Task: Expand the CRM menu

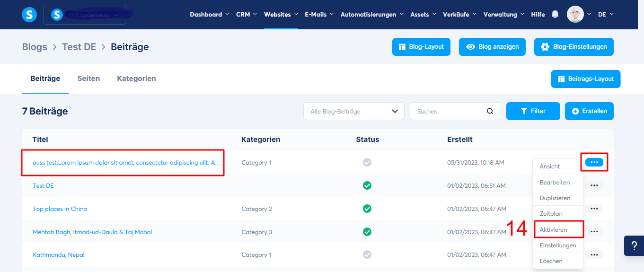Action: point(247,15)
